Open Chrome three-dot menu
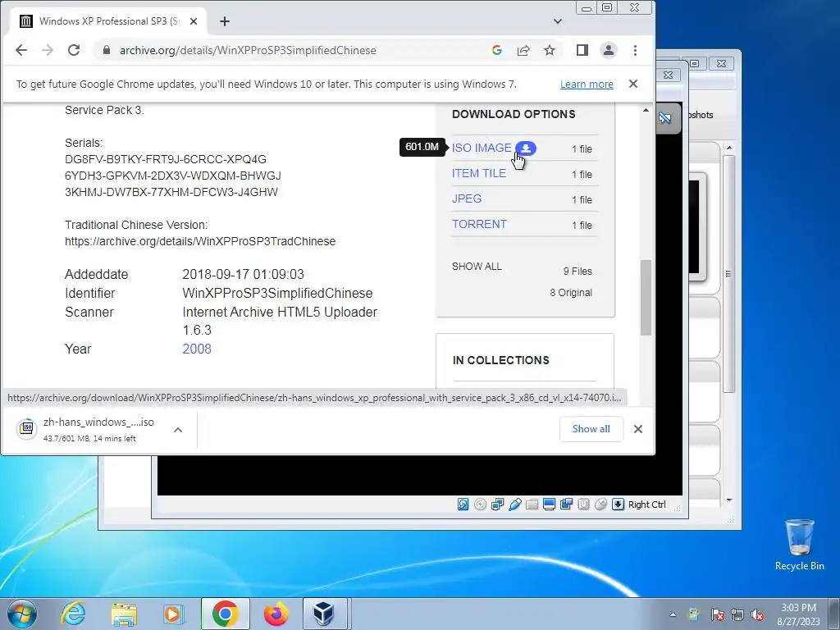This screenshot has width=840, height=630. pyautogui.click(x=636, y=50)
